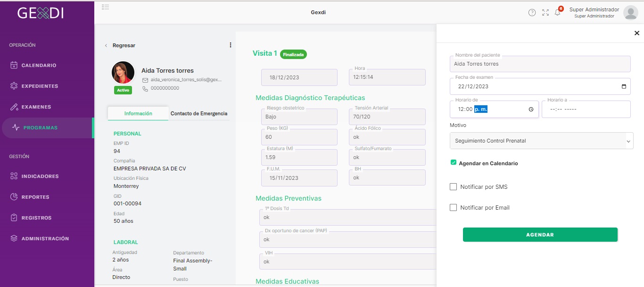Viewport: 644px width, 287px height.
Task: Click the phone icon beside 0000000000
Action: click(145, 88)
